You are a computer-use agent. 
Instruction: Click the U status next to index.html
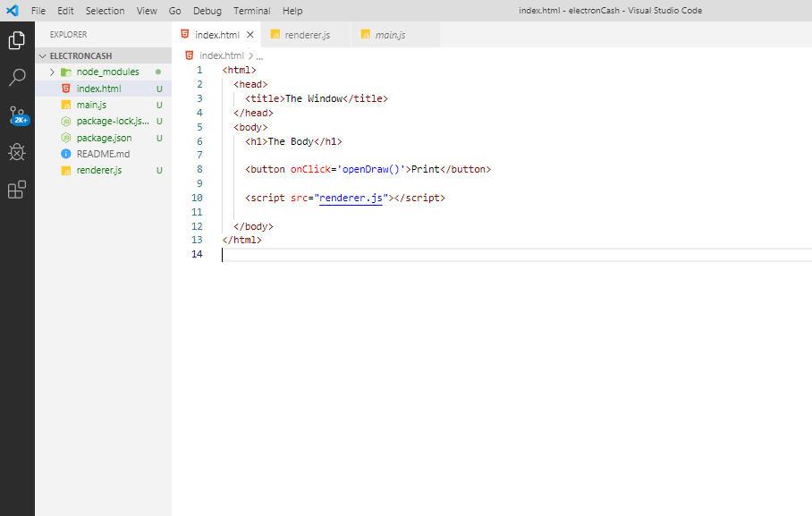(159, 89)
